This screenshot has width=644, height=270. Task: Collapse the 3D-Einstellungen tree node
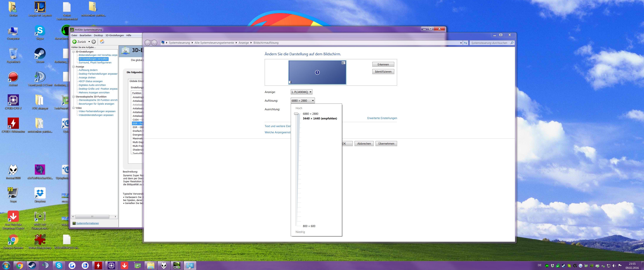pos(74,52)
